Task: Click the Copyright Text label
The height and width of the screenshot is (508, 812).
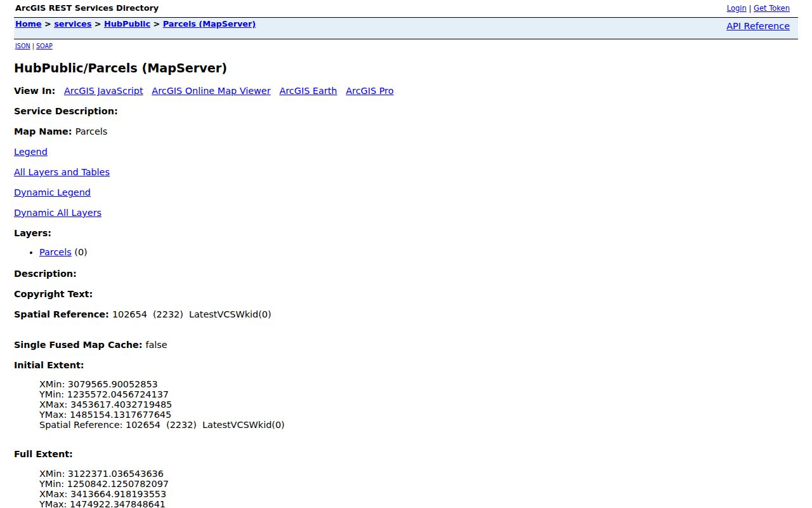Action: click(x=53, y=294)
